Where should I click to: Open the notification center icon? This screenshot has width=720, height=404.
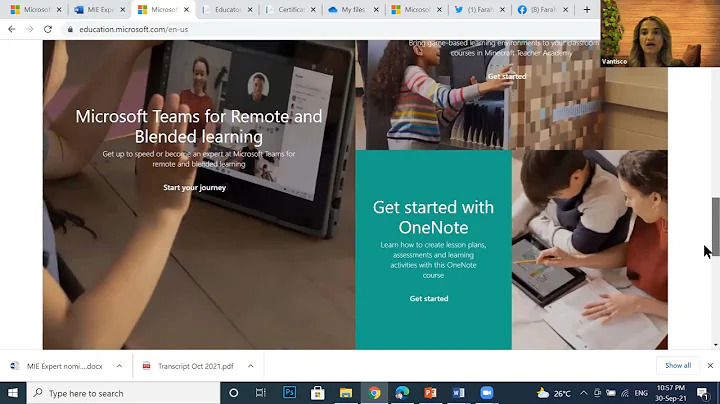(x=703, y=393)
